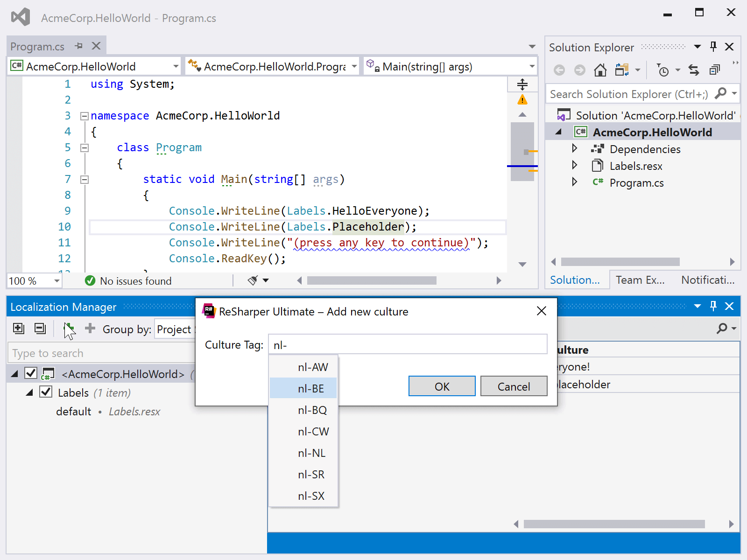
Task: Click the Solution Explorer horizontal scrollbar
Action: coord(620,262)
